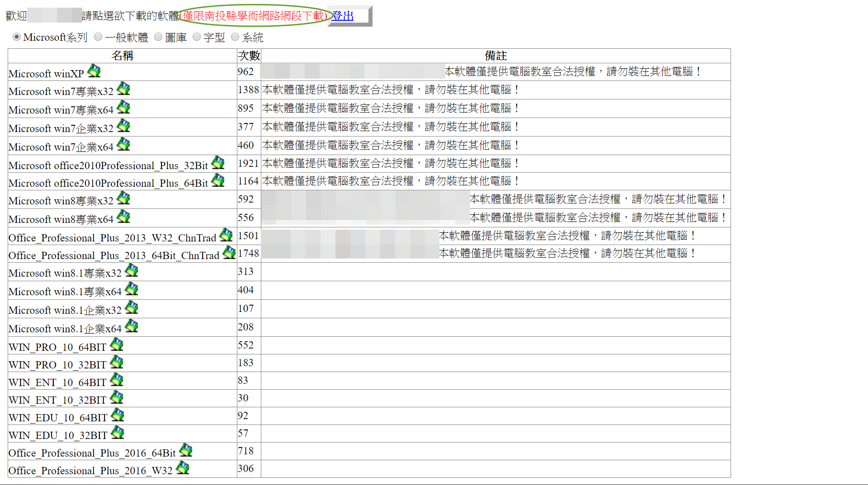Click download icon for Microsoft win8.1專業x32
The height and width of the screenshot is (485, 868).
pos(132,270)
